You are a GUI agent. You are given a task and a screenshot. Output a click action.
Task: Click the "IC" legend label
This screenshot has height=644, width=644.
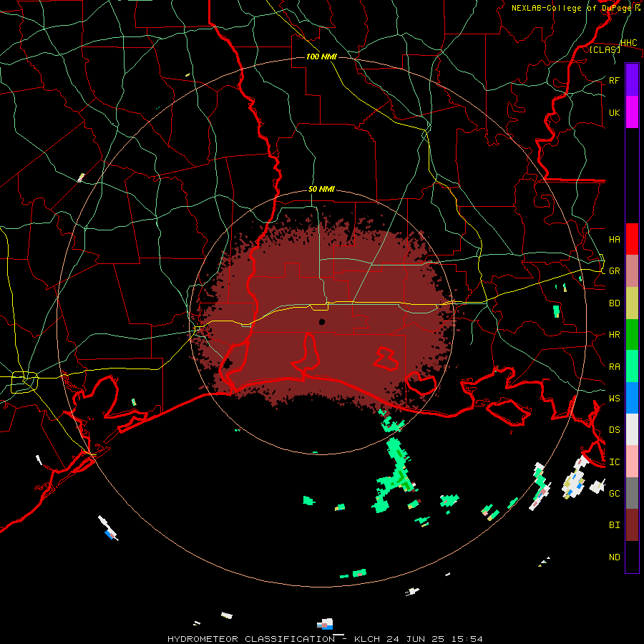pyautogui.click(x=614, y=462)
